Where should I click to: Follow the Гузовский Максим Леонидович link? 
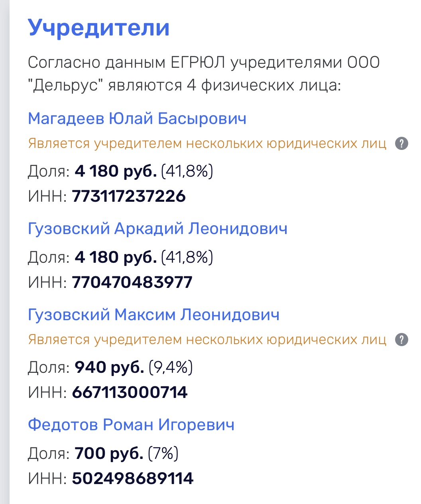pyautogui.click(x=153, y=315)
